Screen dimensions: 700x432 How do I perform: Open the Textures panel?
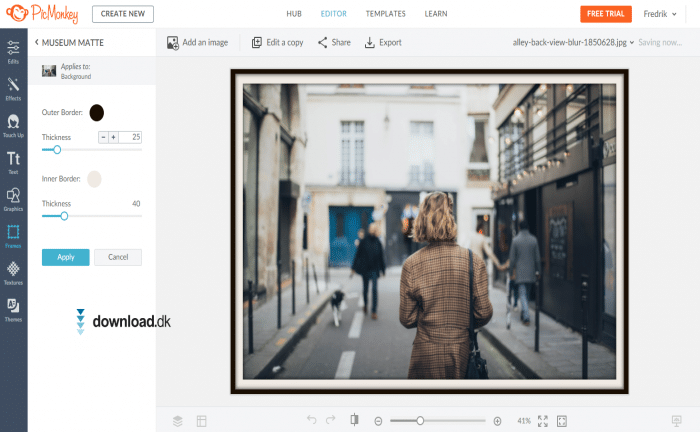(x=13, y=273)
